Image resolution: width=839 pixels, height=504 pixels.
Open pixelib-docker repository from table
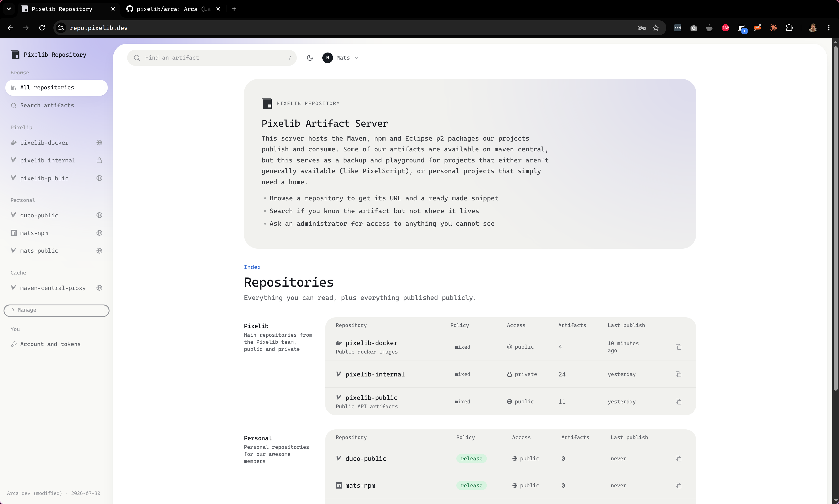[371, 343]
